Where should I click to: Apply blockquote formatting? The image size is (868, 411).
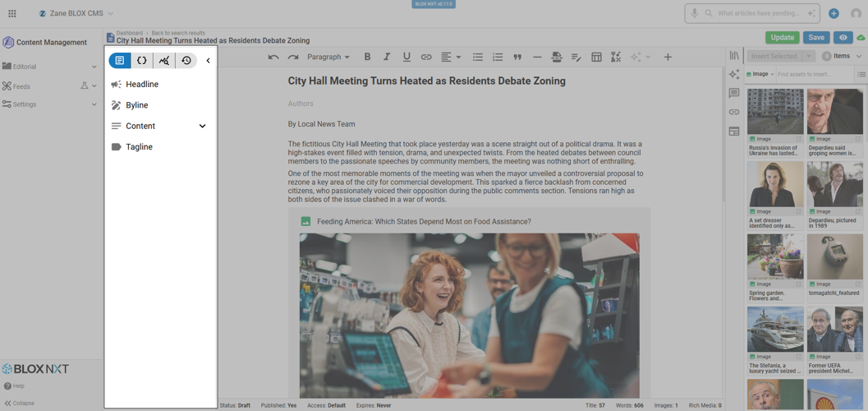[x=517, y=57]
